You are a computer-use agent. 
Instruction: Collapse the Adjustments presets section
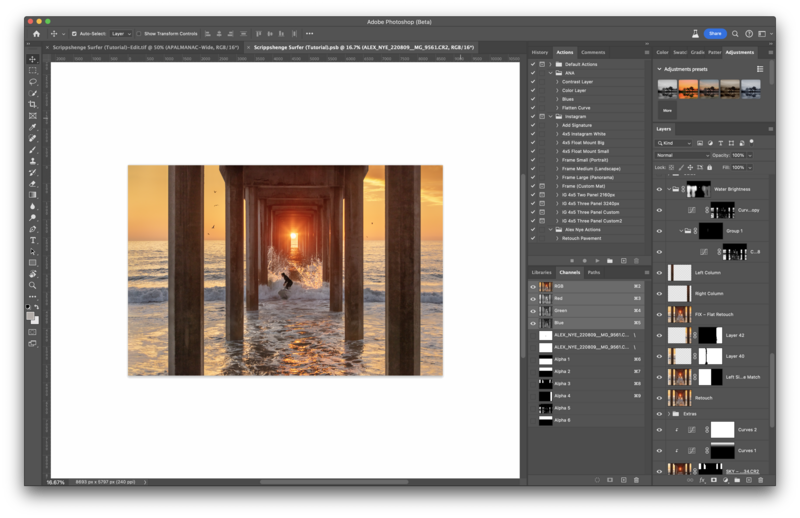tap(659, 69)
